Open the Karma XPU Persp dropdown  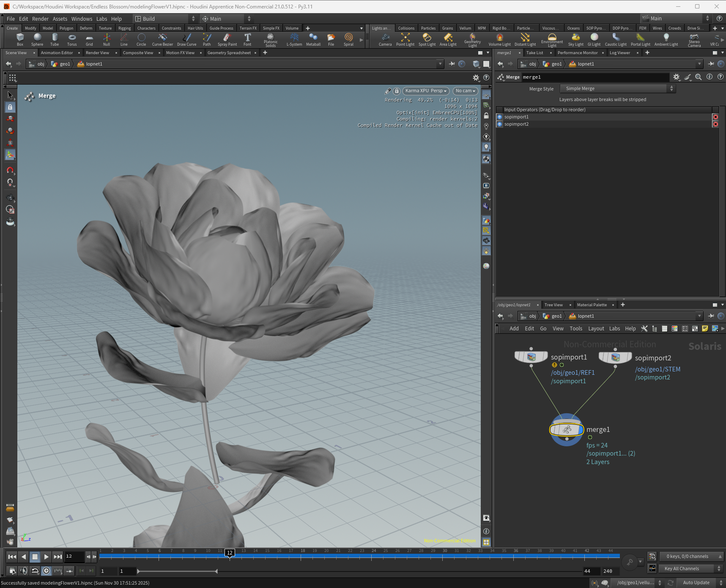click(425, 91)
